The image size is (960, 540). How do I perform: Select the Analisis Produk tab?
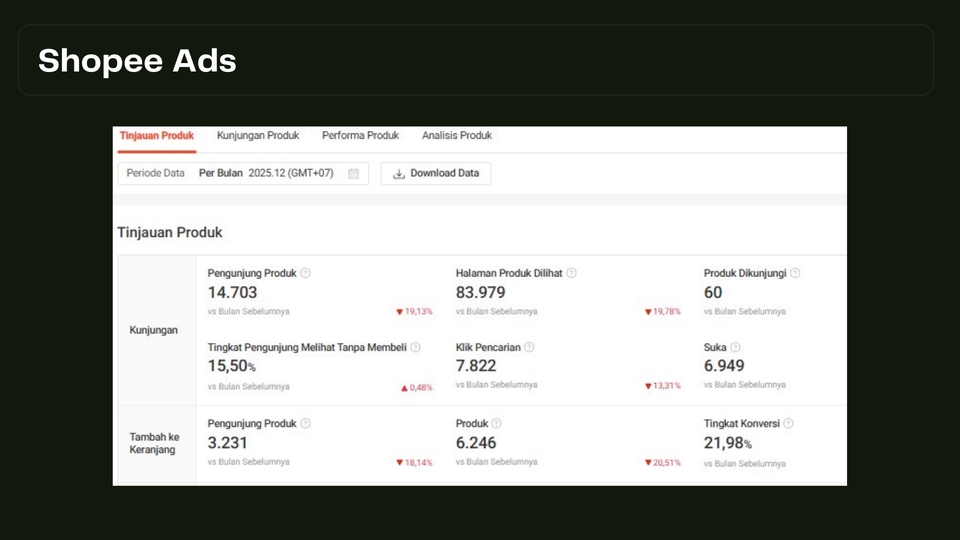[456, 136]
